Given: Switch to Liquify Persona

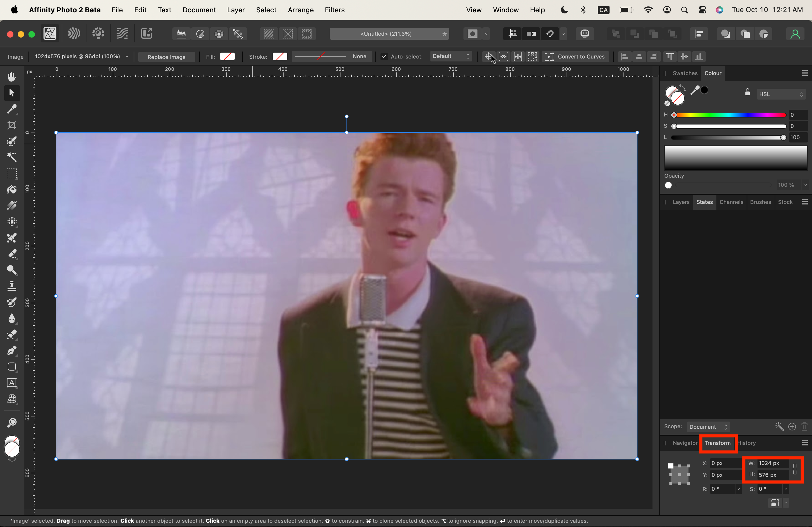Looking at the screenshot, I should 74,33.
